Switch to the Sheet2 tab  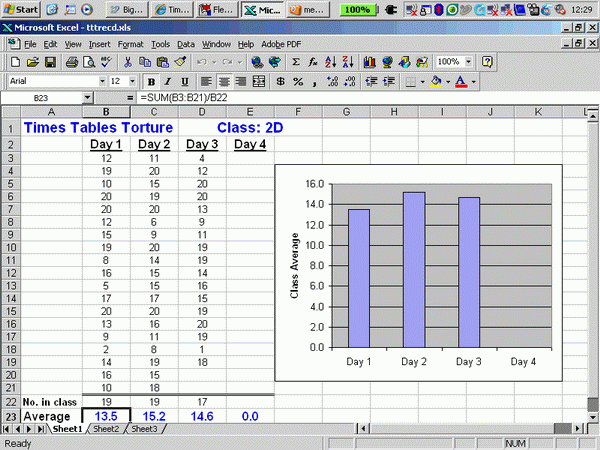105,429
